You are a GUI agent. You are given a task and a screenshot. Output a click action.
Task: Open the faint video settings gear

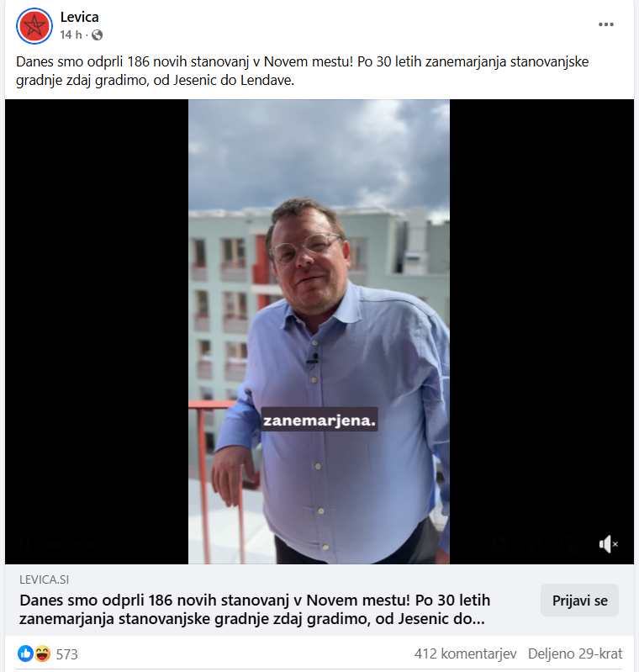pos(499,544)
